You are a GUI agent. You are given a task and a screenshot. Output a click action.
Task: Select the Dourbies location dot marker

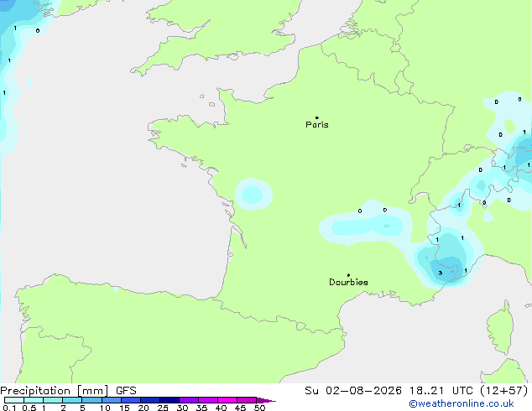[348, 275]
